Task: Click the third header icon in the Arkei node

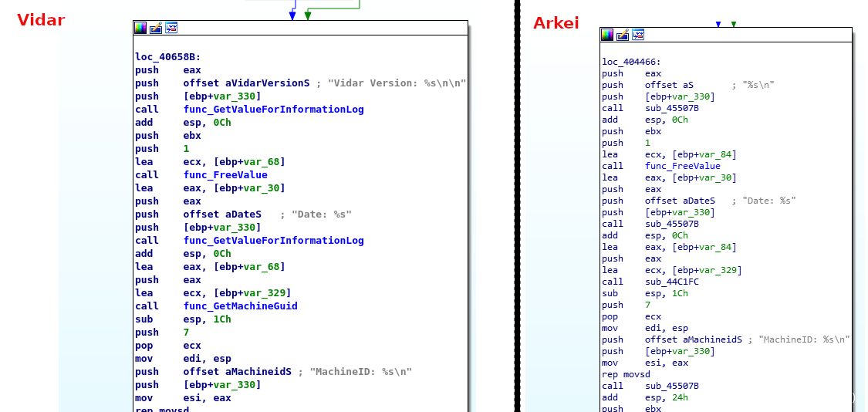Action: click(x=638, y=35)
